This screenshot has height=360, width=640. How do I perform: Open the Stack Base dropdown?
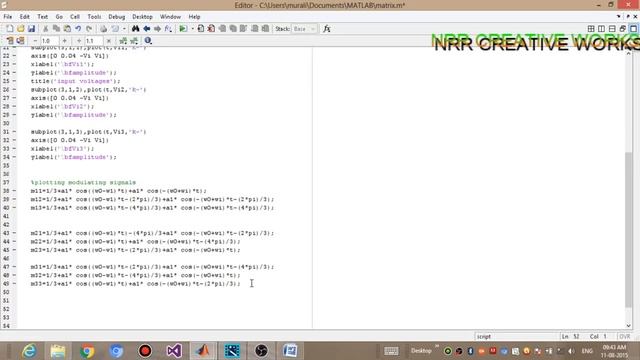click(x=304, y=29)
